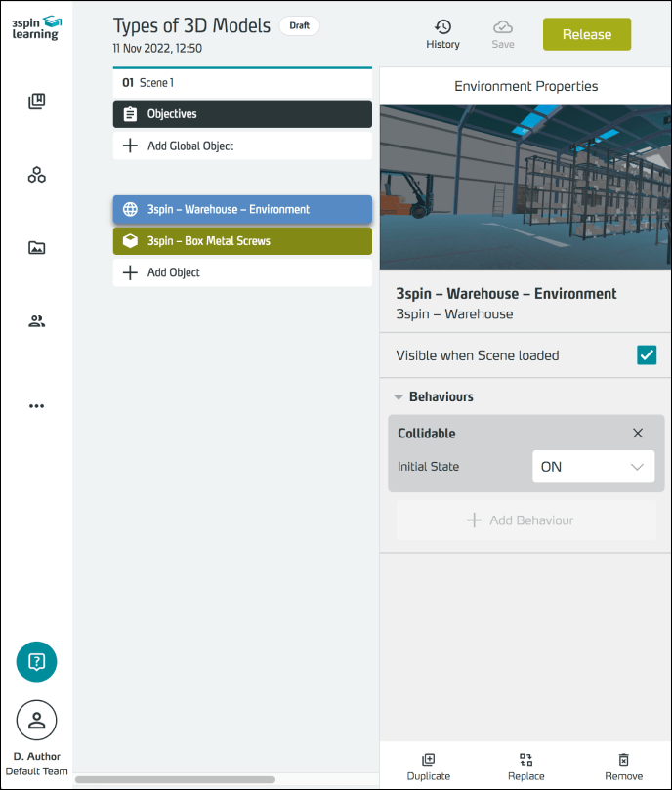Click the 11 Nov 2022, 12:50 date
Viewport: 672px width, 790px height.
click(x=157, y=49)
